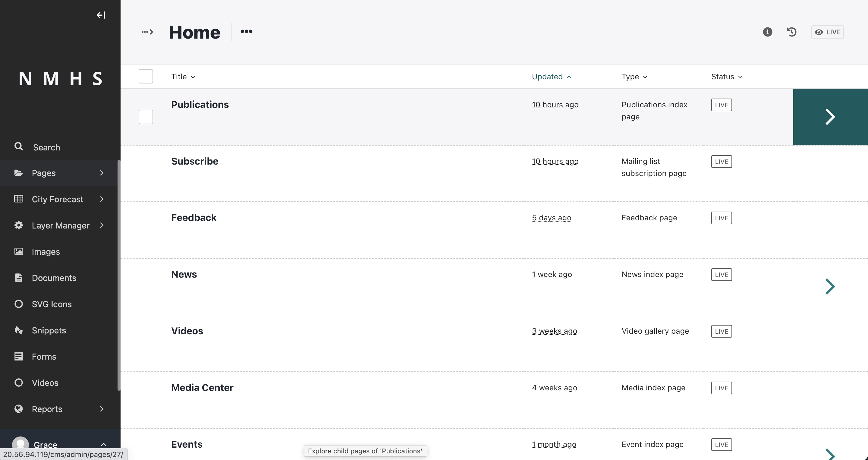Explore child pages of Publications
This screenshot has width=868, height=460.
click(830, 117)
